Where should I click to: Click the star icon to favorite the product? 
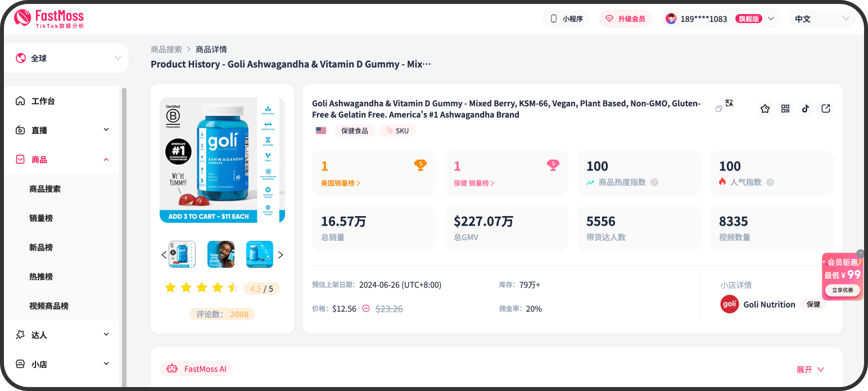coord(765,108)
